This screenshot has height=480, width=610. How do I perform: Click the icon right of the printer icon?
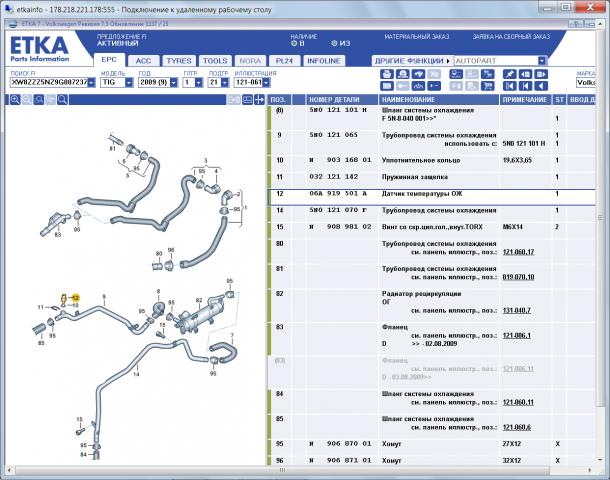pyautogui.click(x=403, y=74)
